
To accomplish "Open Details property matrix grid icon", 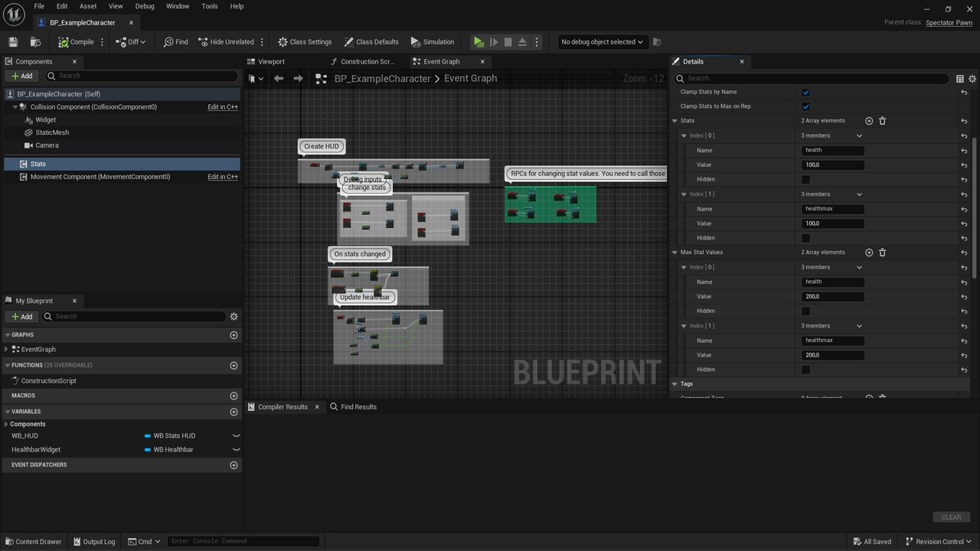I will pos(959,79).
